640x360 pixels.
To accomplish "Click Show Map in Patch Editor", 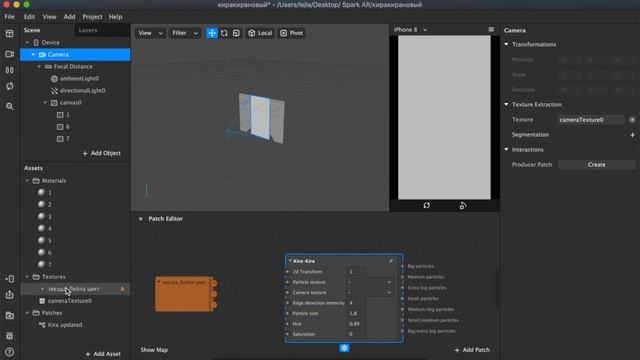I will [154, 350].
